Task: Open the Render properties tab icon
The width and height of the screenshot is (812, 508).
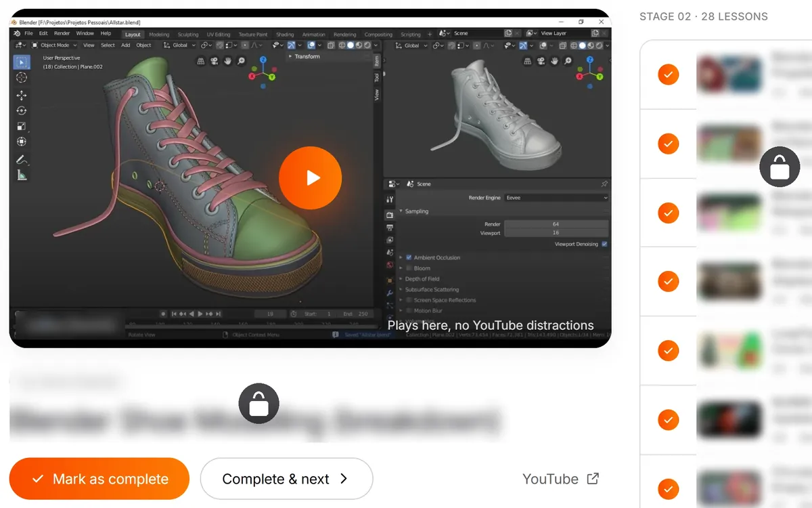Action: coord(390,215)
